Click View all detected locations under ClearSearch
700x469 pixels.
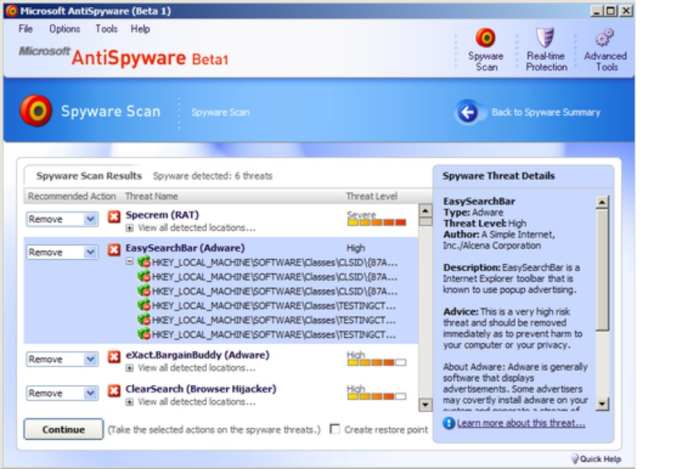click(196, 402)
